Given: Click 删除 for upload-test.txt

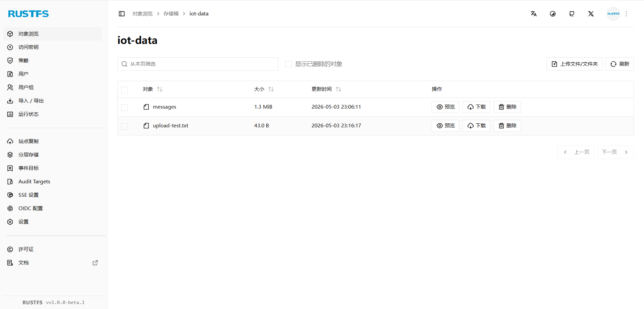Looking at the screenshot, I should pyautogui.click(x=507, y=126).
